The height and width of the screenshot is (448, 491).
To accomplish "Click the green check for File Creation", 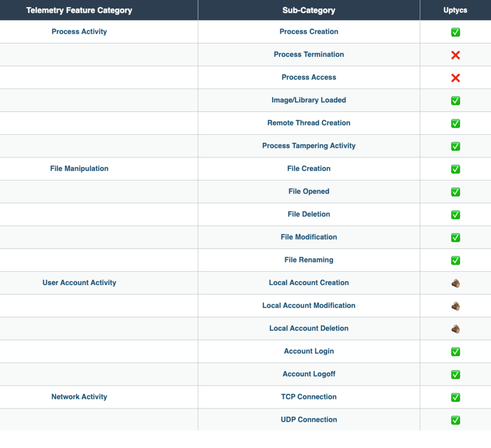I will point(455,169).
